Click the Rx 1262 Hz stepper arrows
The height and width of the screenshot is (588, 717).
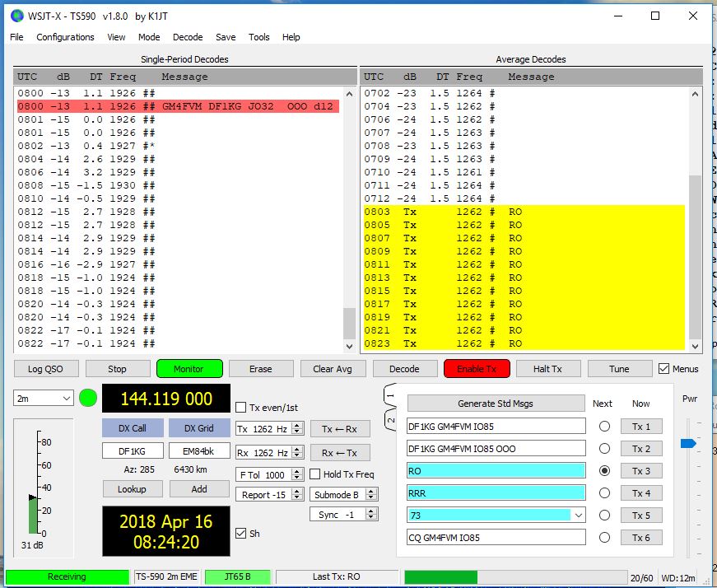click(298, 453)
